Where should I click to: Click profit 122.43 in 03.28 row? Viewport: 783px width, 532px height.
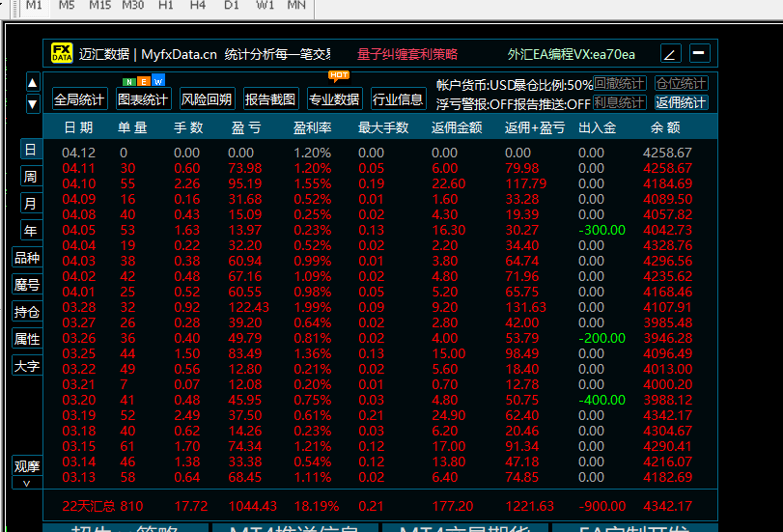pos(249,307)
